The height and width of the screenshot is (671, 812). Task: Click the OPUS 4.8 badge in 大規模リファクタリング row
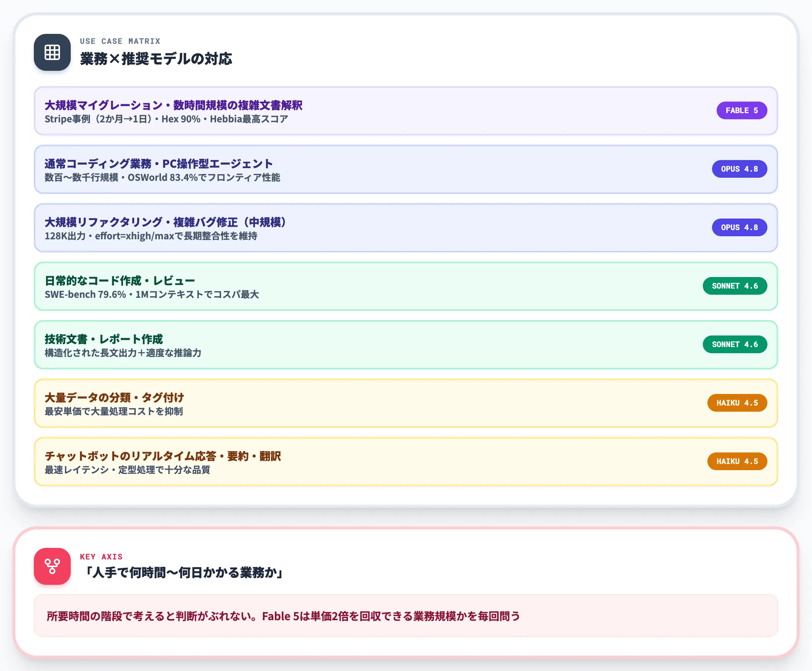coord(739,227)
